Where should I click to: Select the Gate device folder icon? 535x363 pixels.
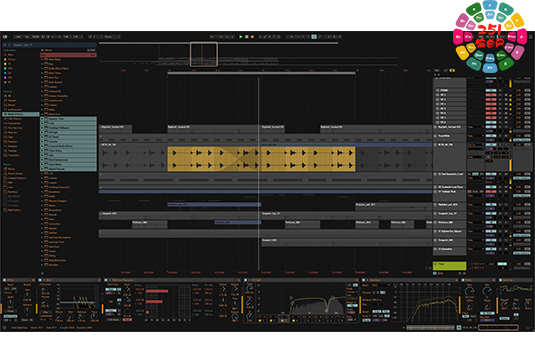pos(46,155)
